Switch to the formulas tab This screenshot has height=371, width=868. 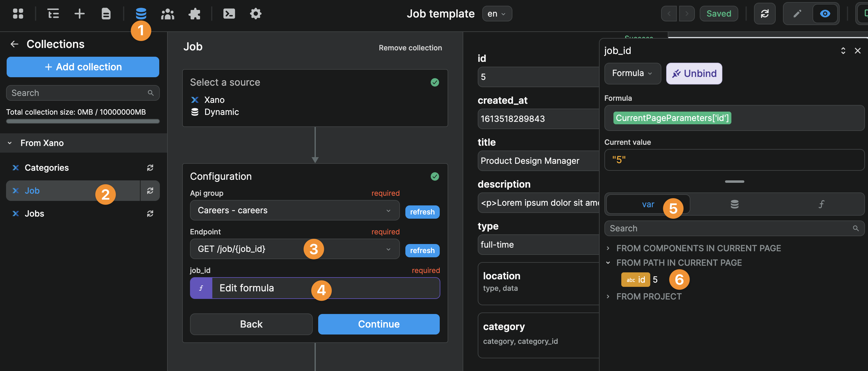pyautogui.click(x=821, y=204)
